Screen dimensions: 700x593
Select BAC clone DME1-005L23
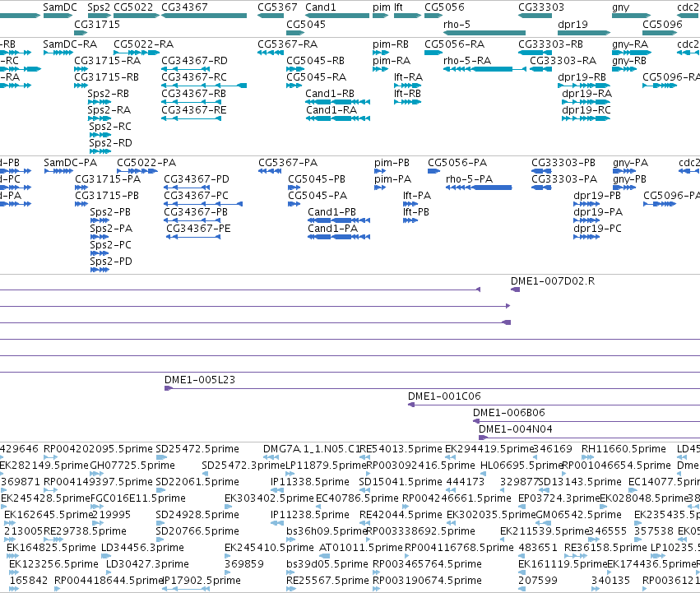pyautogui.click(x=200, y=379)
